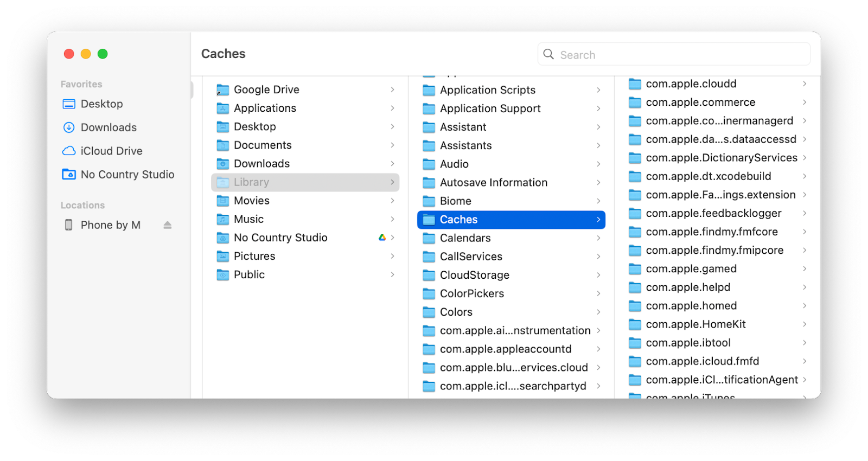Eject the Phone by M device
Image resolution: width=868 pixels, height=461 pixels.
coord(166,225)
